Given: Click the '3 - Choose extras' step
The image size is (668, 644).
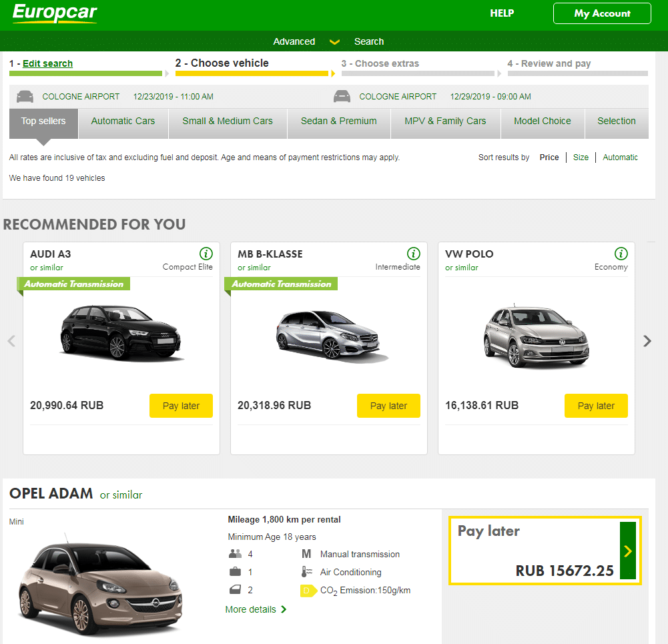Looking at the screenshot, I should pyautogui.click(x=380, y=63).
